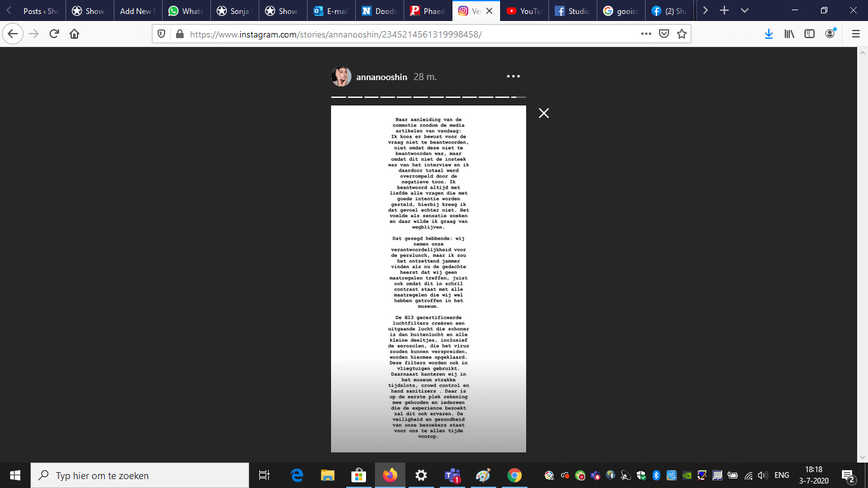Close the Instagram story with the X

[x=543, y=113]
